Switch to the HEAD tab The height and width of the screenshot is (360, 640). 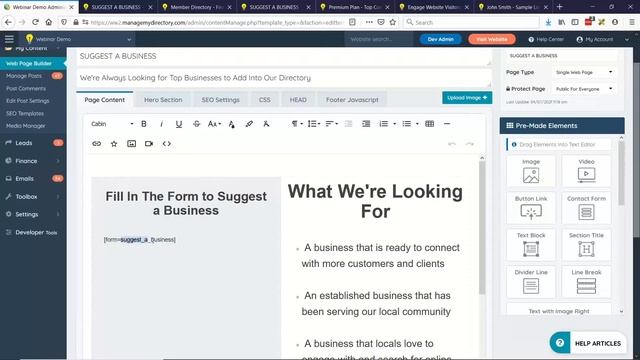pos(298,100)
